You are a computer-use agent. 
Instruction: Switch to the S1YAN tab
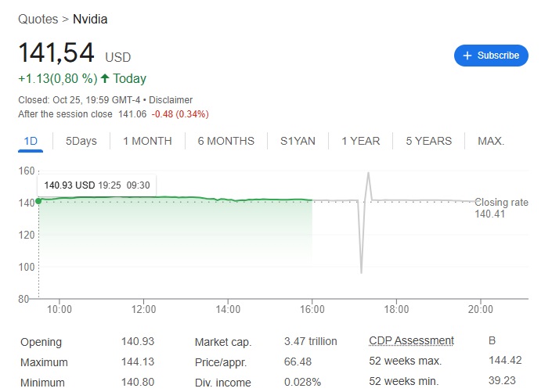[298, 141]
